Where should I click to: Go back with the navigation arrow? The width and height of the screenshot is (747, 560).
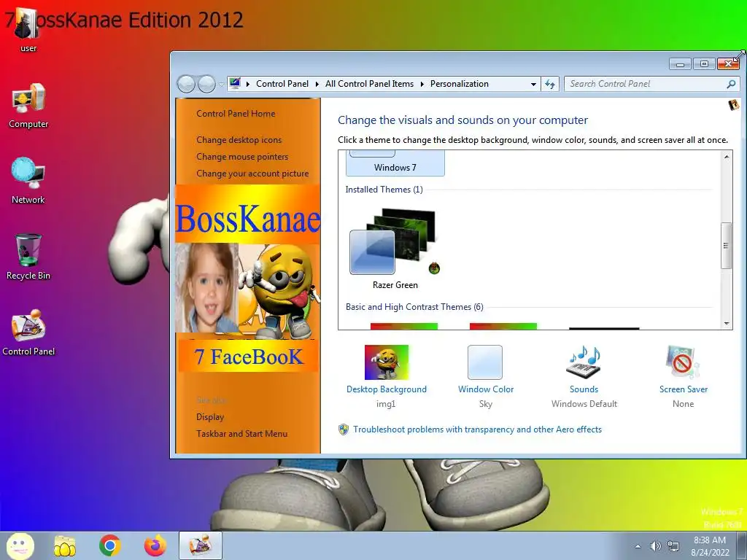click(x=186, y=85)
